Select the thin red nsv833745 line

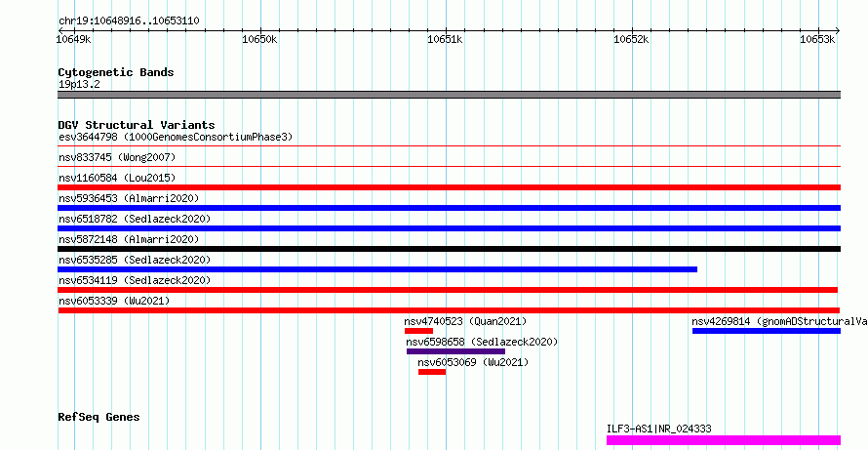[x=449, y=167]
